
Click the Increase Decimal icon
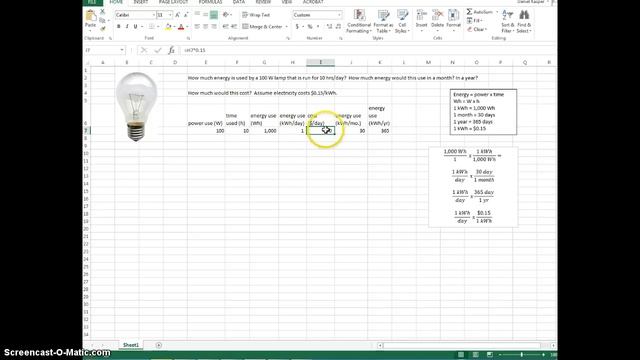click(329, 27)
